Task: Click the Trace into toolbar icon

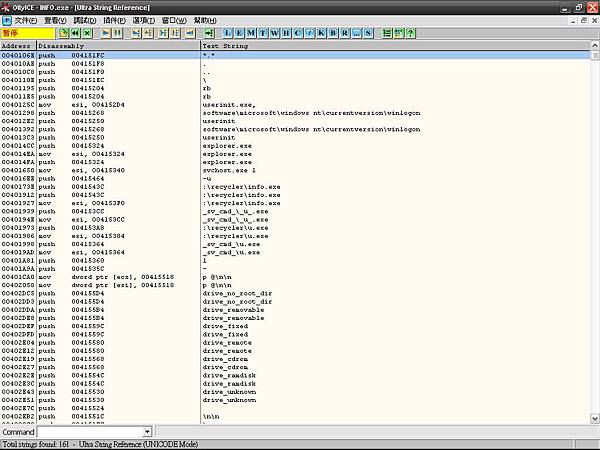Action: click(163, 33)
